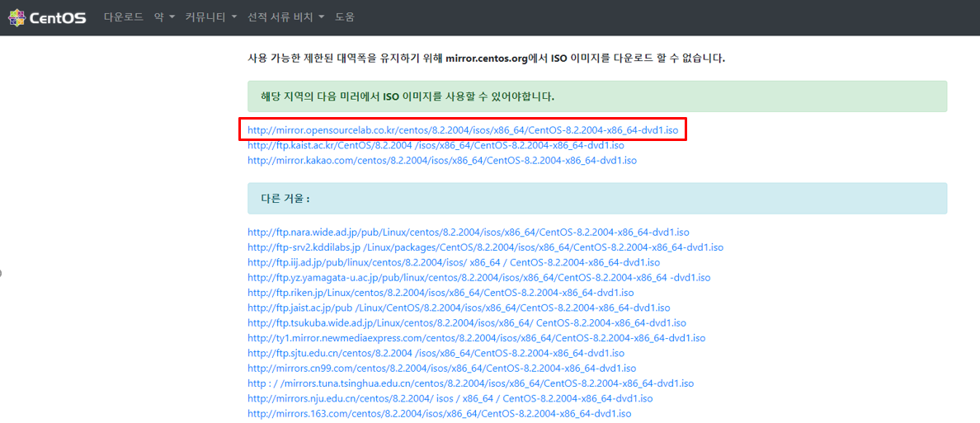This screenshot has width=980, height=423.
Task: Open the ftp.jaist.ac.jp ISO link
Action: [459, 308]
